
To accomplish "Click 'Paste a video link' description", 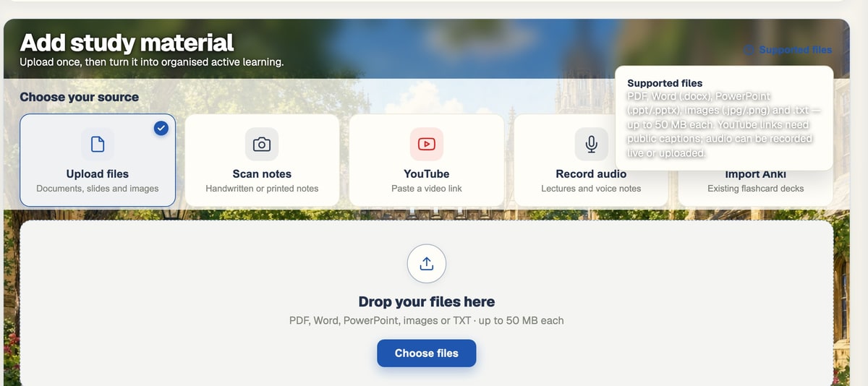I will (427, 189).
